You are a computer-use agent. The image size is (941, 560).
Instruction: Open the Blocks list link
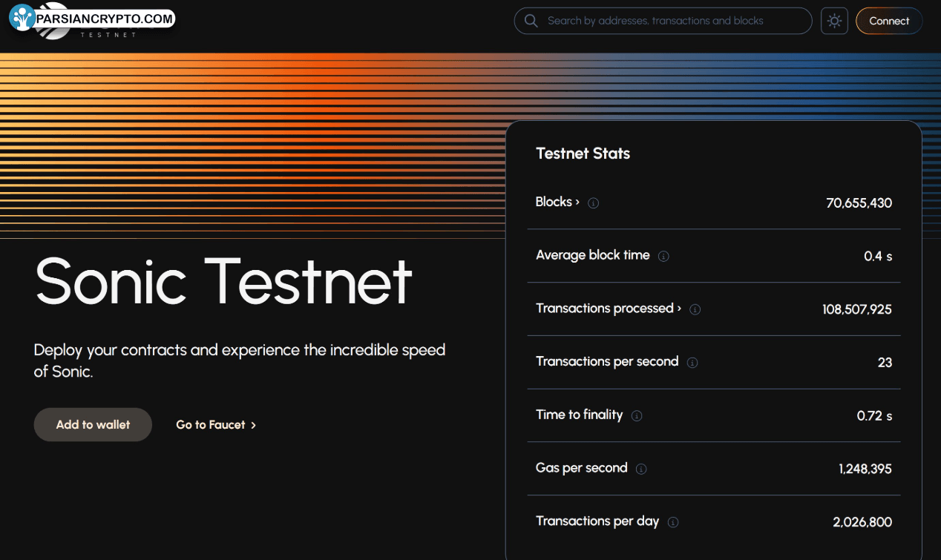[557, 202]
